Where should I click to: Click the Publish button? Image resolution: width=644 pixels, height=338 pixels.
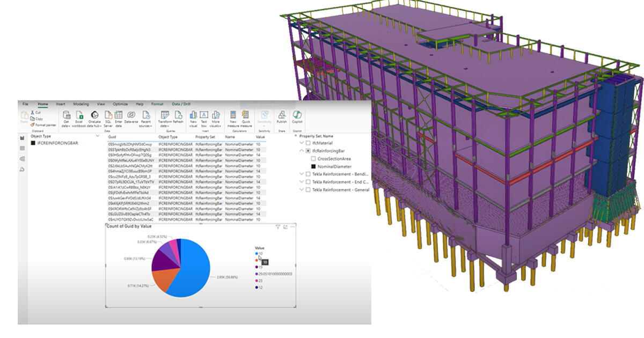281,114
